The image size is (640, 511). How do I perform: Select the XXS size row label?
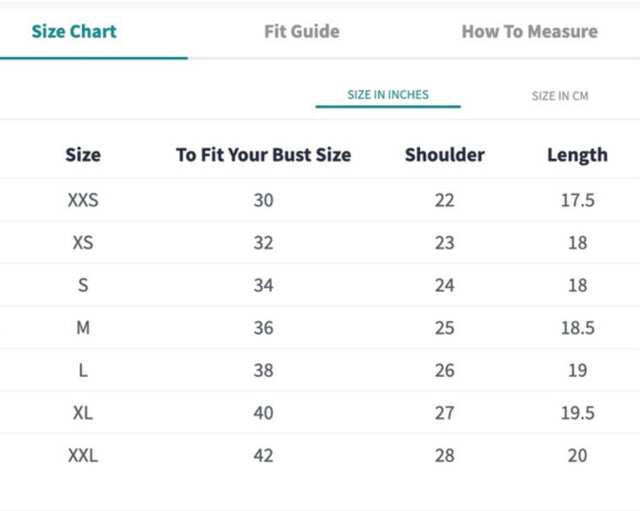(83, 200)
